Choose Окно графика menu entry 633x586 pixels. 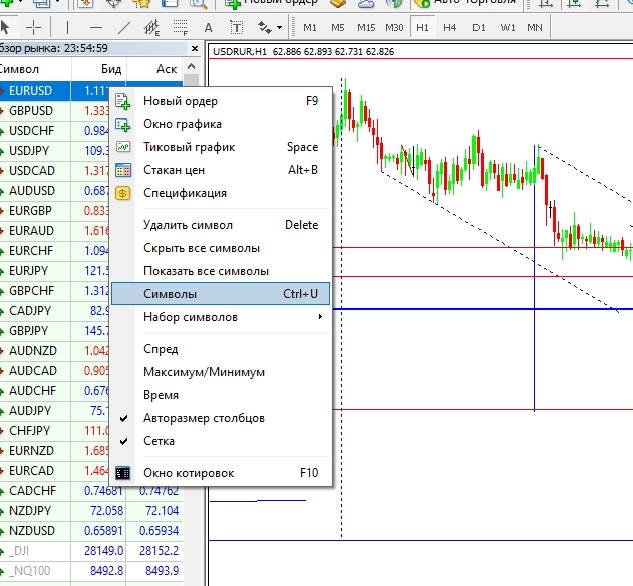[x=220, y=124]
